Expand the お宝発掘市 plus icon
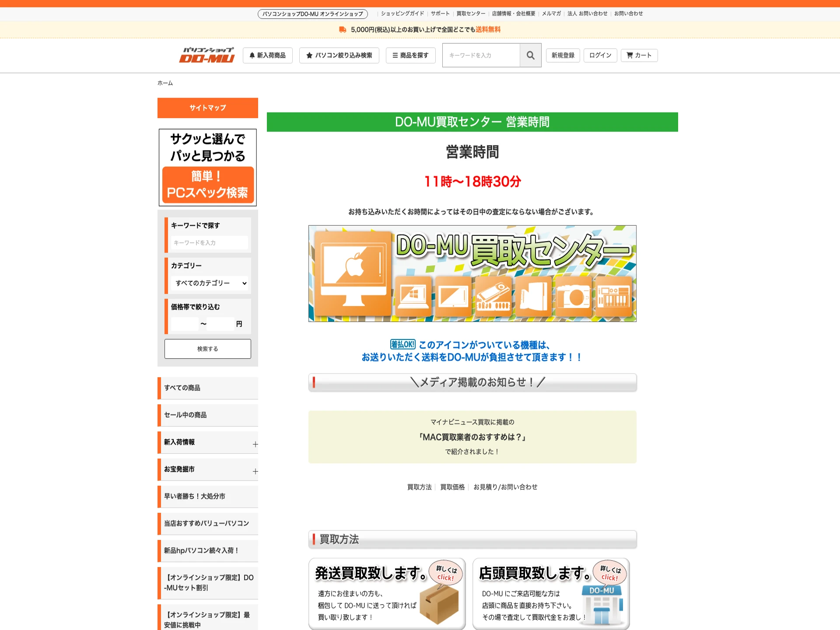This screenshot has width=840, height=630. [255, 472]
